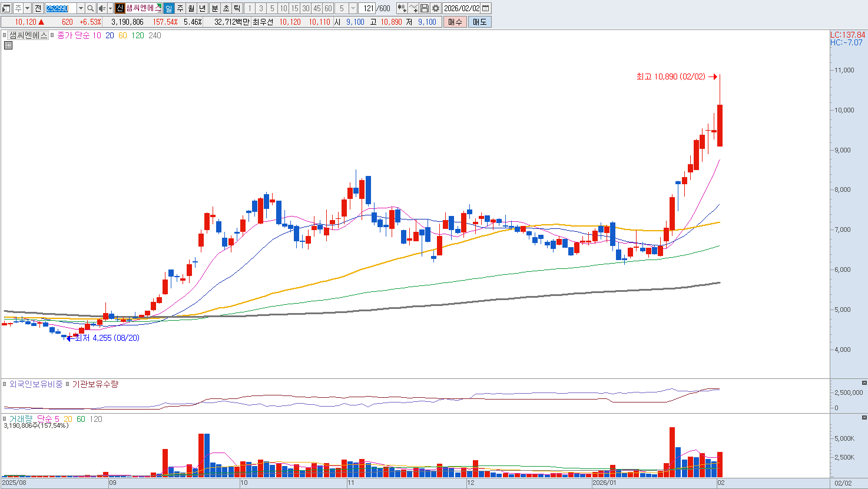Viewport: 868px width, 489px height.
Task: Toggle the 거래량 indicator marker
Action: point(5,419)
